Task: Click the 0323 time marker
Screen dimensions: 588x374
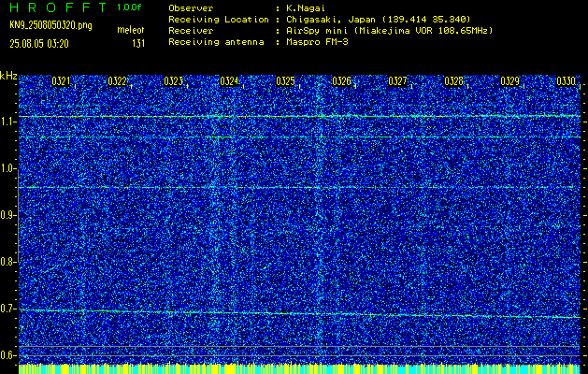Action: (x=173, y=81)
